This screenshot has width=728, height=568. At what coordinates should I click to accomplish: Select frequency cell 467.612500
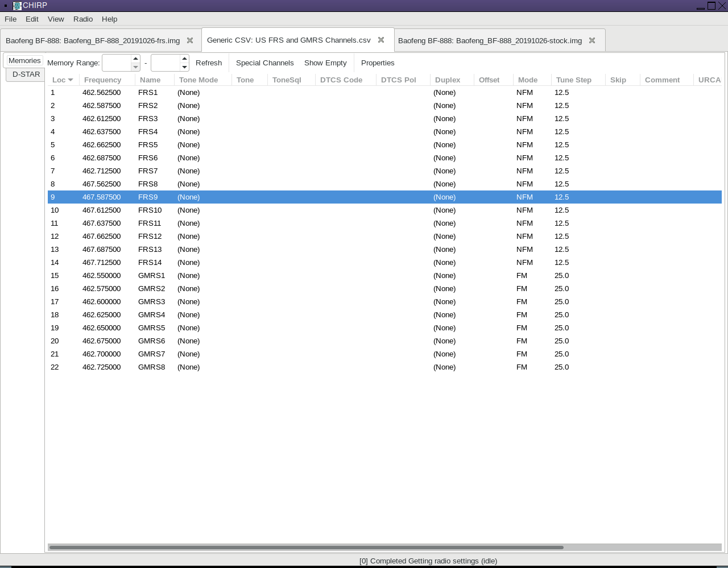pos(101,210)
